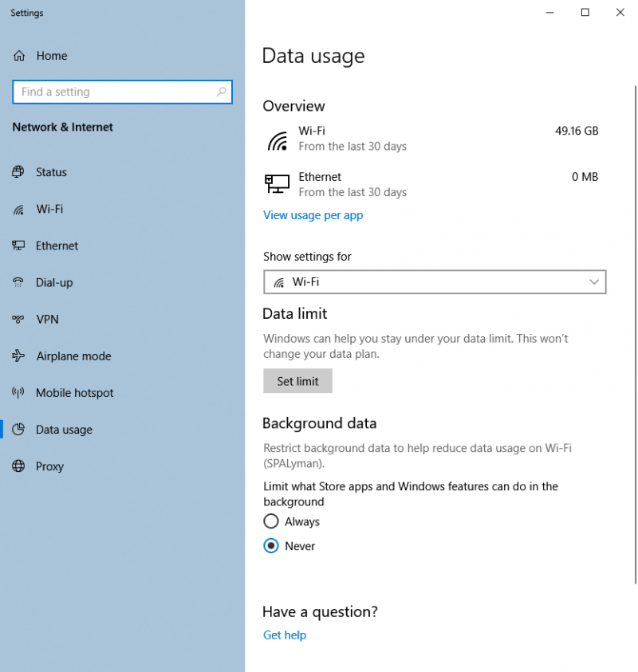Click the Status globe icon in sidebar
638x672 pixels.
[x=18, y=172]
